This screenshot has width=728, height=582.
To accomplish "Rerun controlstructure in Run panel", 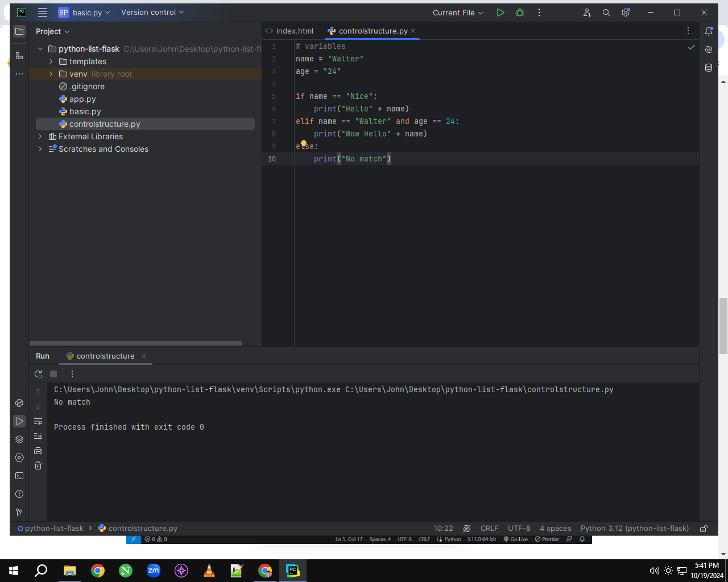I will (x=38, y=374).
